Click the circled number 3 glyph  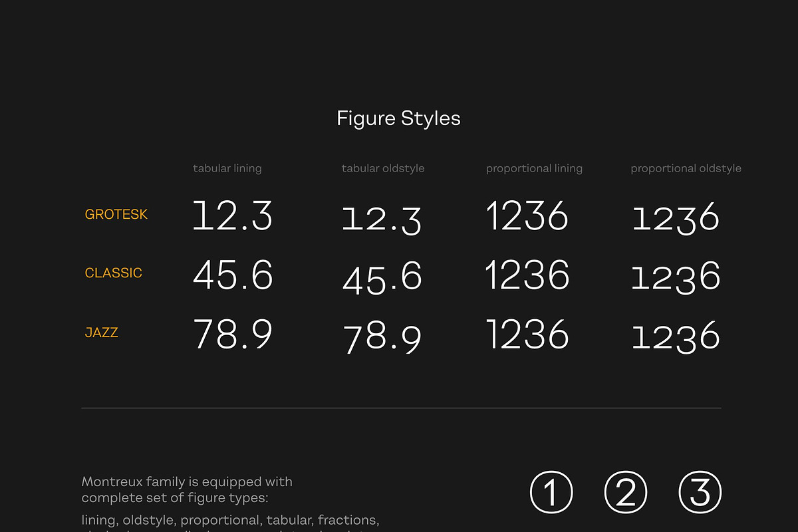[x=700, y=493]
